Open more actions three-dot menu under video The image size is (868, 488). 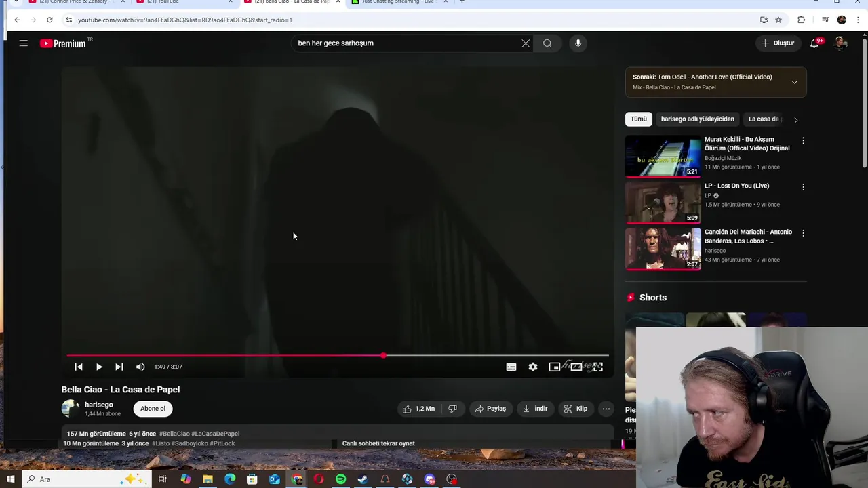click(x=606, y=409)
